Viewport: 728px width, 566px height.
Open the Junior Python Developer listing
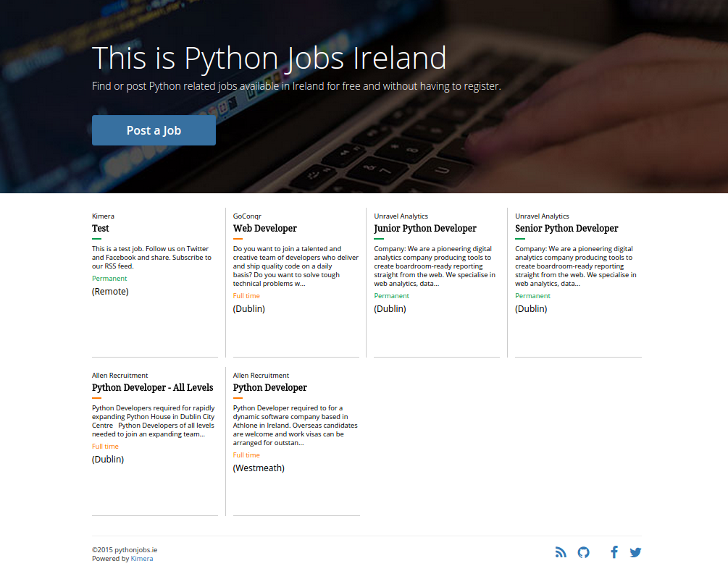(x=425, y=228)
